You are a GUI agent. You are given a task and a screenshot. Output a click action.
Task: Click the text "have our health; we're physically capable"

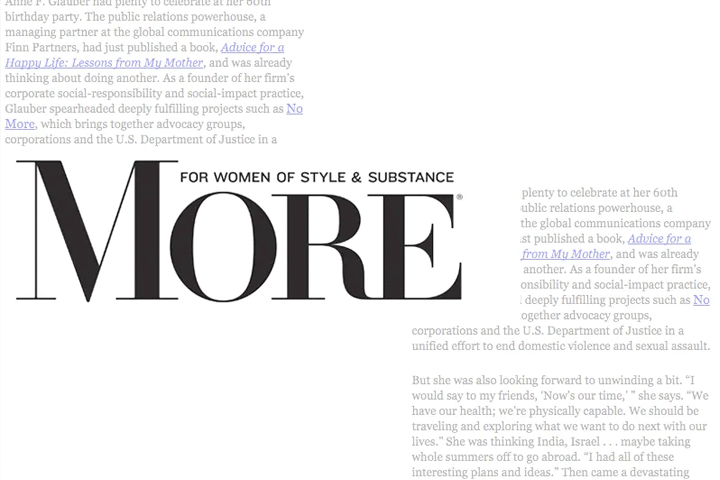point(518,411)
